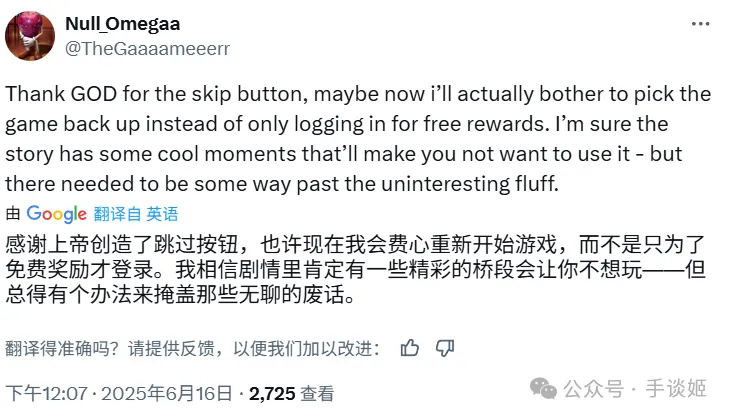730x418 pixels.
Task: Click the 翻译自 translation source link
Action: 118,213
